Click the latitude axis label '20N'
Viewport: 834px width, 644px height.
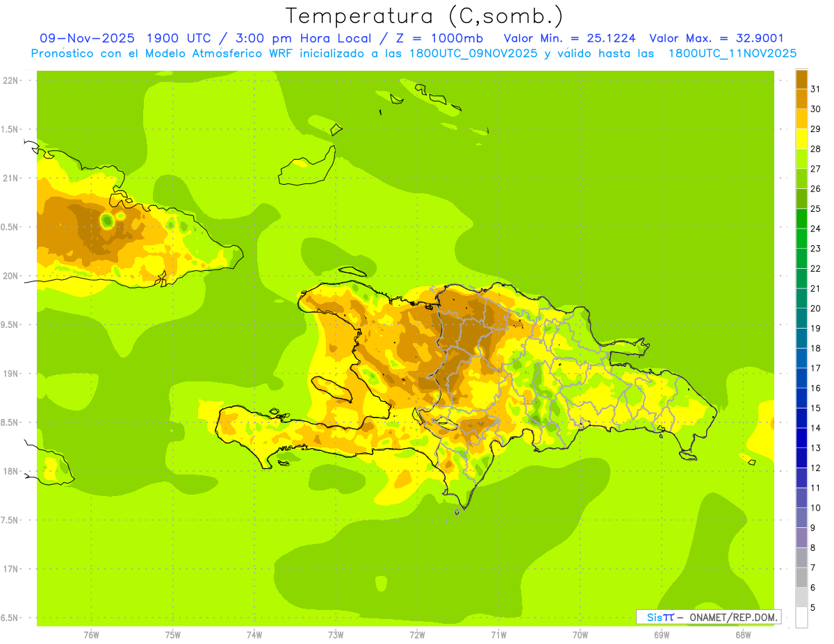click(x=11, y=276)
